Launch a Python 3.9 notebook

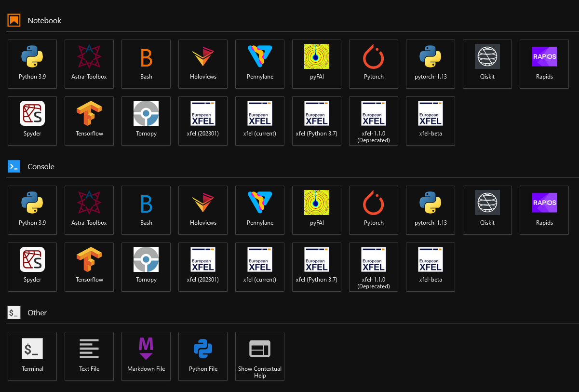pyautogui.click(x=32, y=64)
